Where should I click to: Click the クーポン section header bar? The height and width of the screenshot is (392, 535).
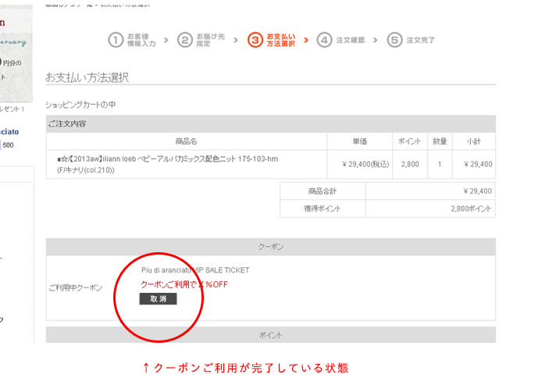pos(270,247)
